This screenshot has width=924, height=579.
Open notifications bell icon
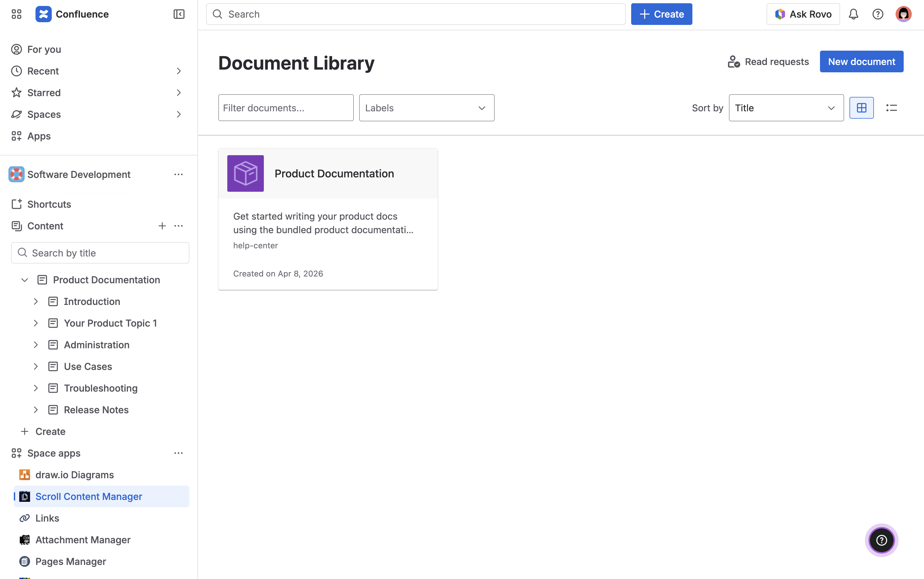point(853,14)
